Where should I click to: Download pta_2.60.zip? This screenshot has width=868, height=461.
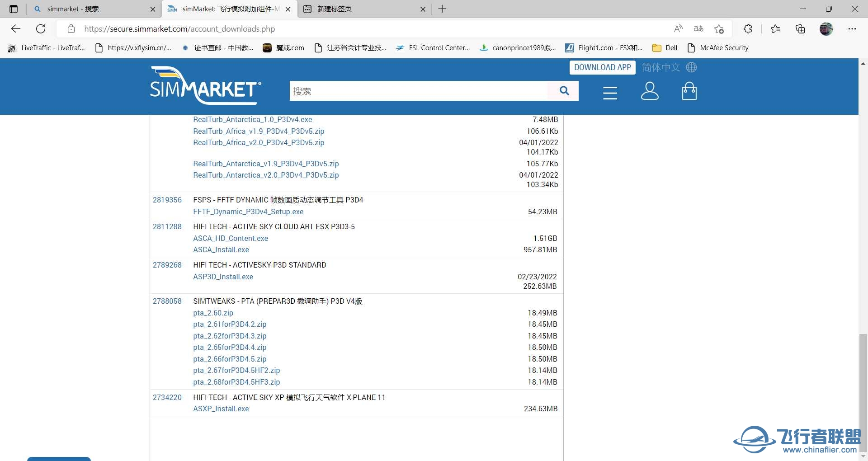click(x=213, y=313)
